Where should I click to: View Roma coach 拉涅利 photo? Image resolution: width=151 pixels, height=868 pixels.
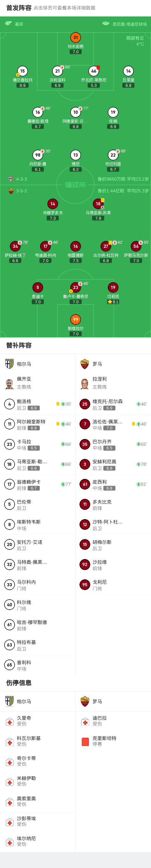click(x=85, y=383)
